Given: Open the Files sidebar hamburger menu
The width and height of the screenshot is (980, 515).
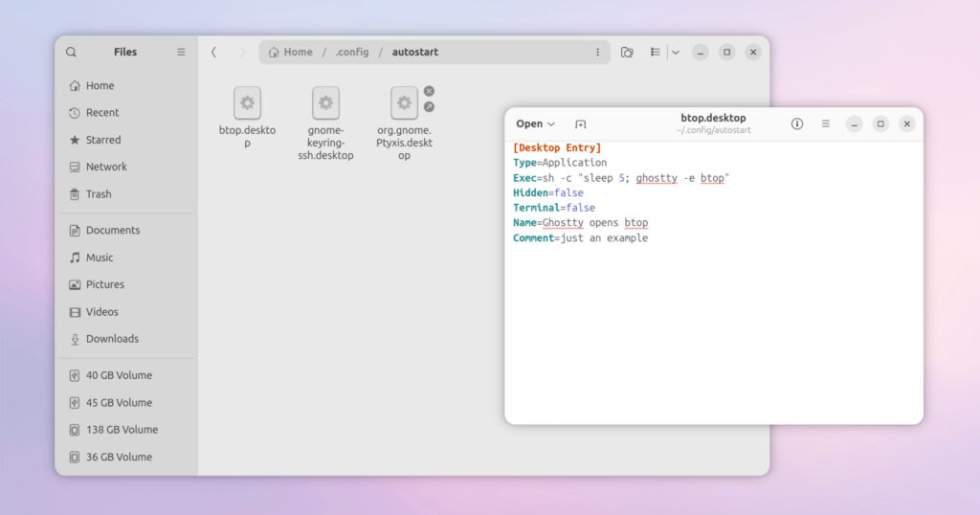Looking at the screenshot, I should tap(181, 53).
